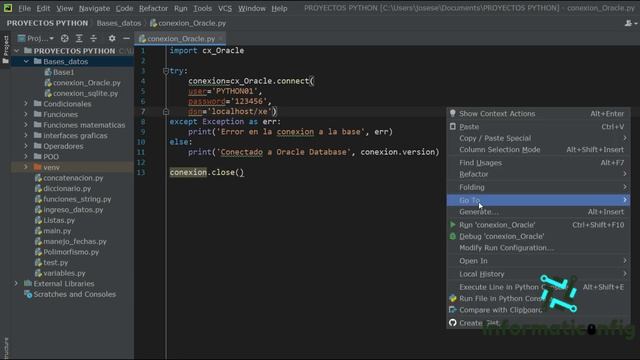Open the Refactor submenu in context menu
The image size is (640, 360).
(538, 174)
